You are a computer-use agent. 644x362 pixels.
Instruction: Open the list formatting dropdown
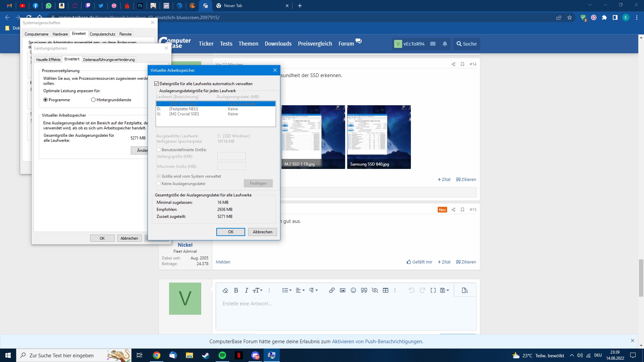tap(287, 290)
